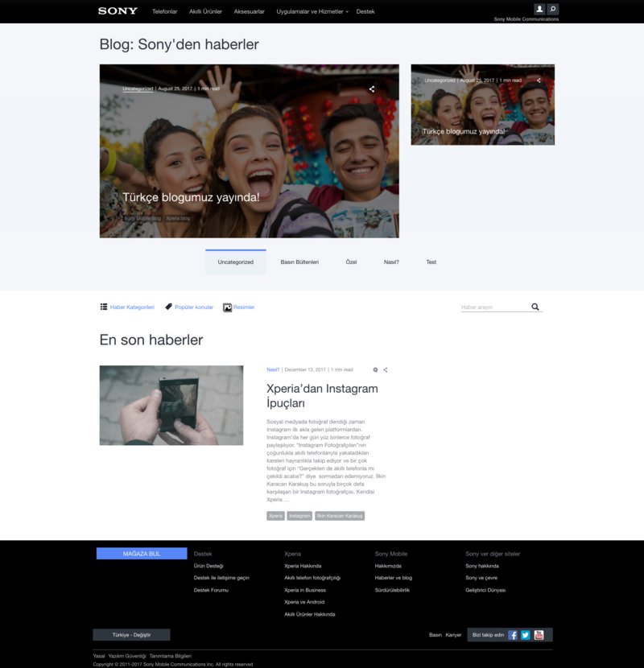Image resolution: width=644 pixels, height=668 pixels.
Task: Click the Instagram tag on post
Action: [x=299, y=516]
